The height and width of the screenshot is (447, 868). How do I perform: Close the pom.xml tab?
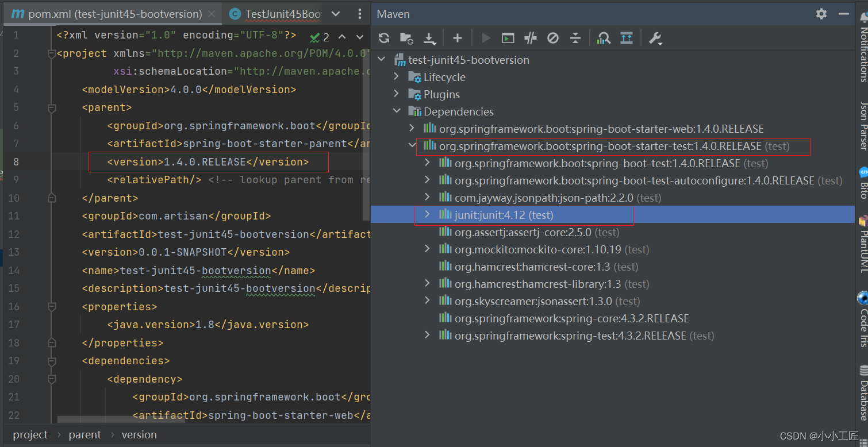pos(212,14)
